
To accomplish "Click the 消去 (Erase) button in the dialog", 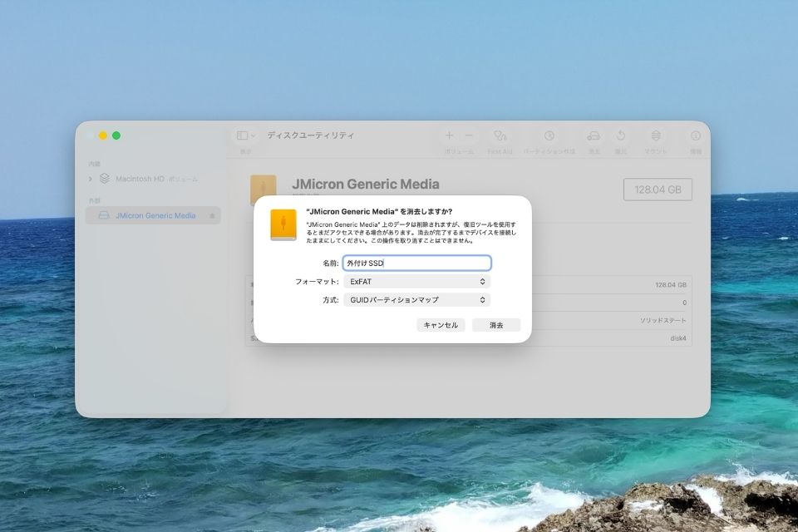I will point(496,325).
